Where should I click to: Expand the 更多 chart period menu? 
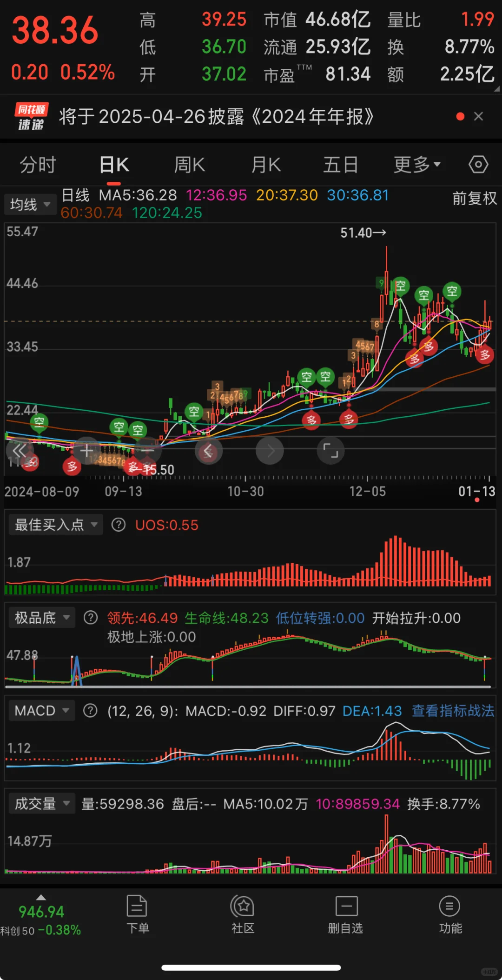pyautogui.click(x=417, y=165)
